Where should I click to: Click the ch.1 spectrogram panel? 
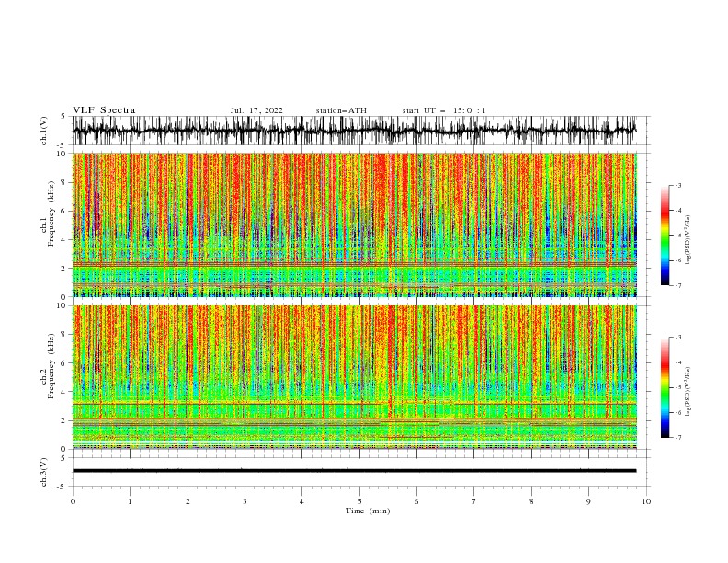354,224
